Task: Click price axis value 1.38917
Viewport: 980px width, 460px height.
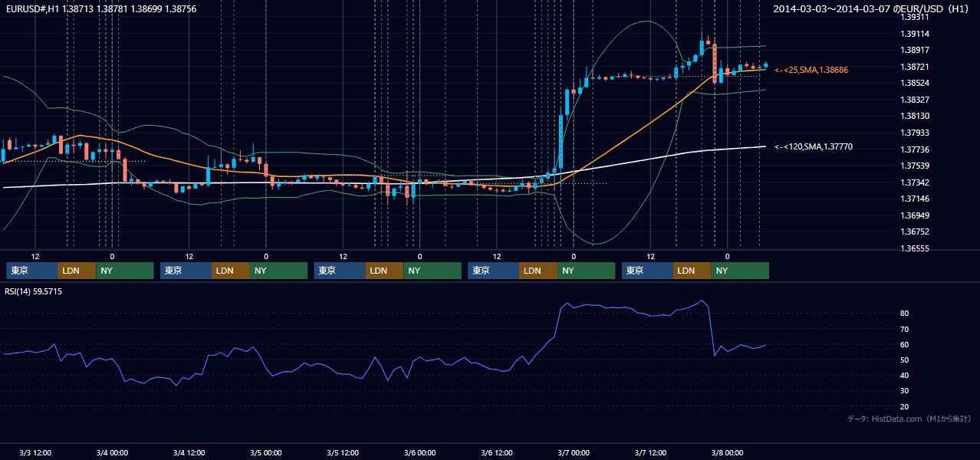Action: [914, 50]
